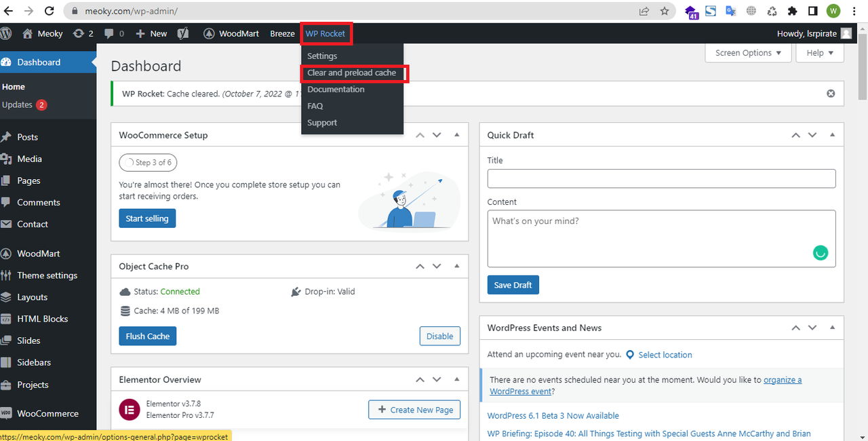Click the What's on your mind content box
The height and width of the screenshot is (441, 868).
[x=661, y=239]
